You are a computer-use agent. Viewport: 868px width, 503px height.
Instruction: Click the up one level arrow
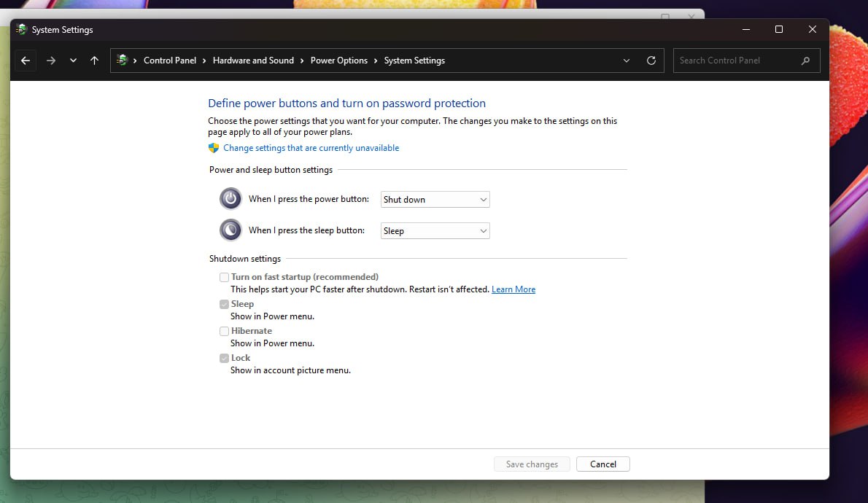pos(94,61)
